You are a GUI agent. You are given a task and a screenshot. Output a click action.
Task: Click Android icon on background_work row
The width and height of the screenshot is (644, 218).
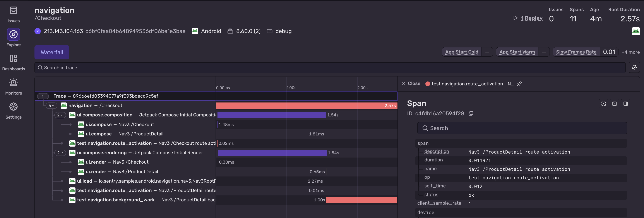[72, 200]
